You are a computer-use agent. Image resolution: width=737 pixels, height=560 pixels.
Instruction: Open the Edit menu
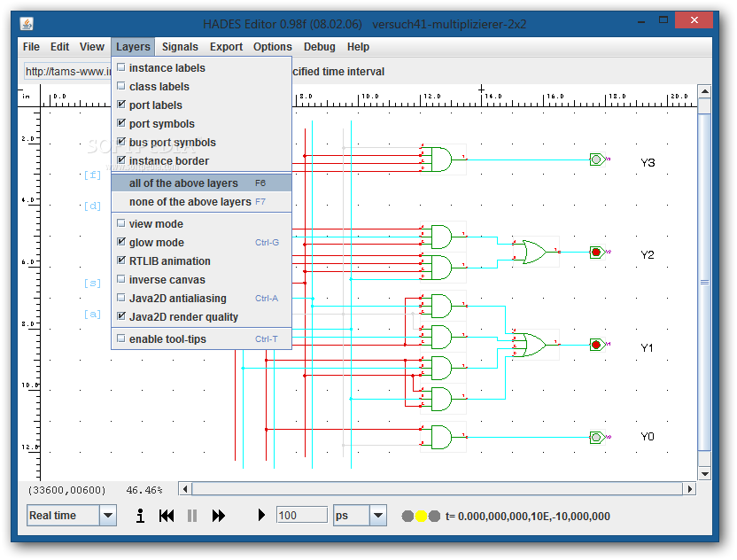59,47
